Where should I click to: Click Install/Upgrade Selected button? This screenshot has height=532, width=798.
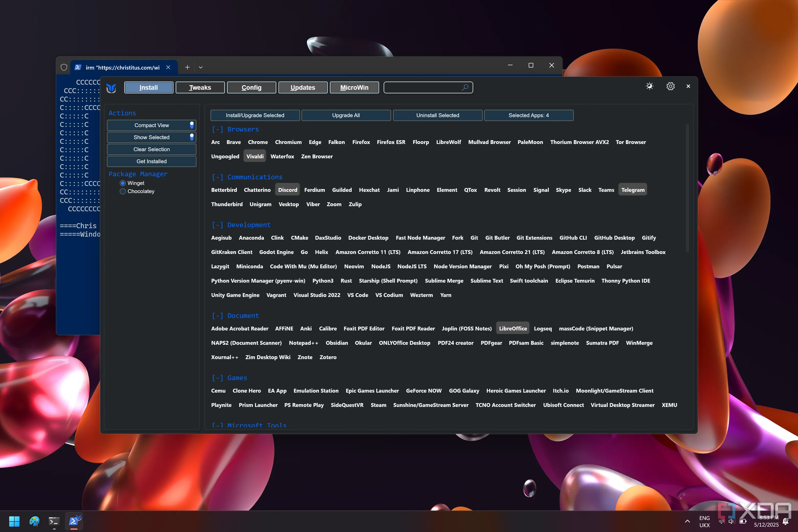(x=255, y=115)
